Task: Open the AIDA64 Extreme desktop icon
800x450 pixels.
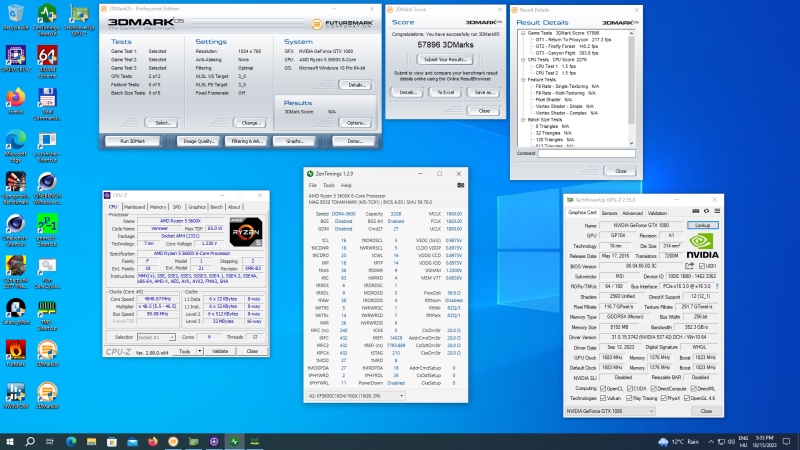Action: coord(47,62)
